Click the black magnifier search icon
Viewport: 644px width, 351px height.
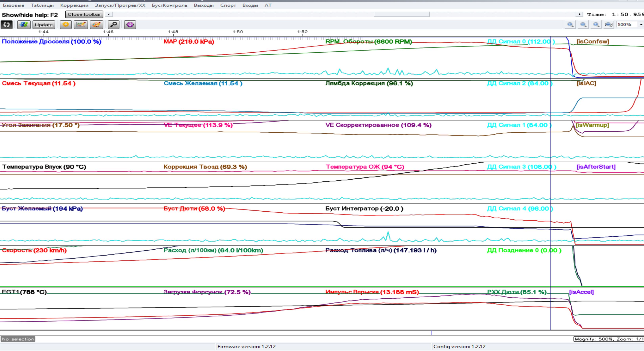tap(113, 24)
